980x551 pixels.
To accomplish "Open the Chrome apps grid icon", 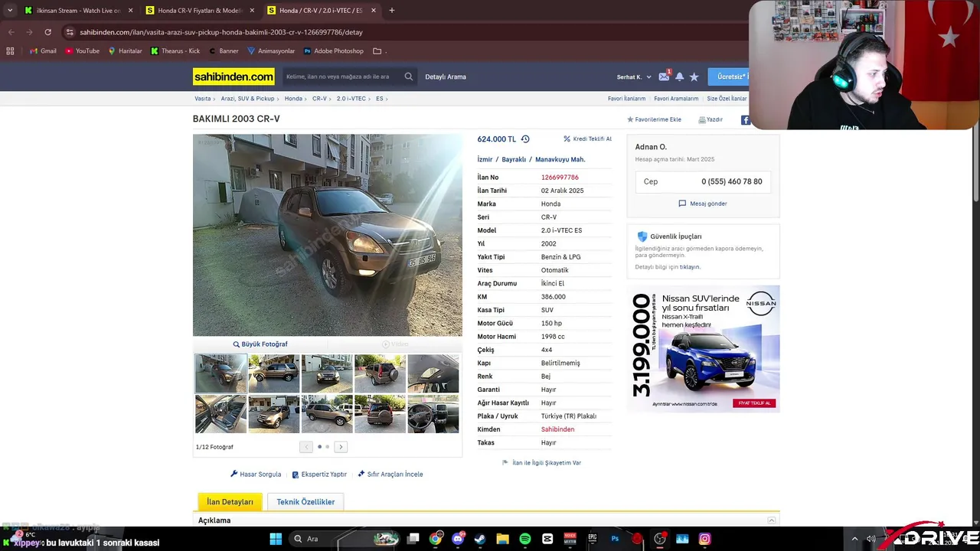I will coord(10,51).
